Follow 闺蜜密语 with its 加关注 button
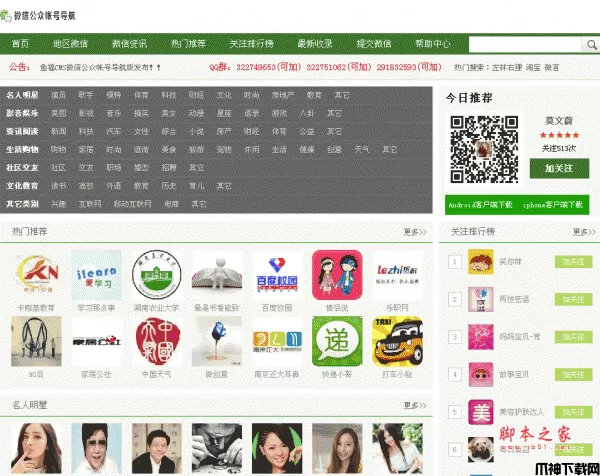Screen dimensions: 600x476 [574, 299]
